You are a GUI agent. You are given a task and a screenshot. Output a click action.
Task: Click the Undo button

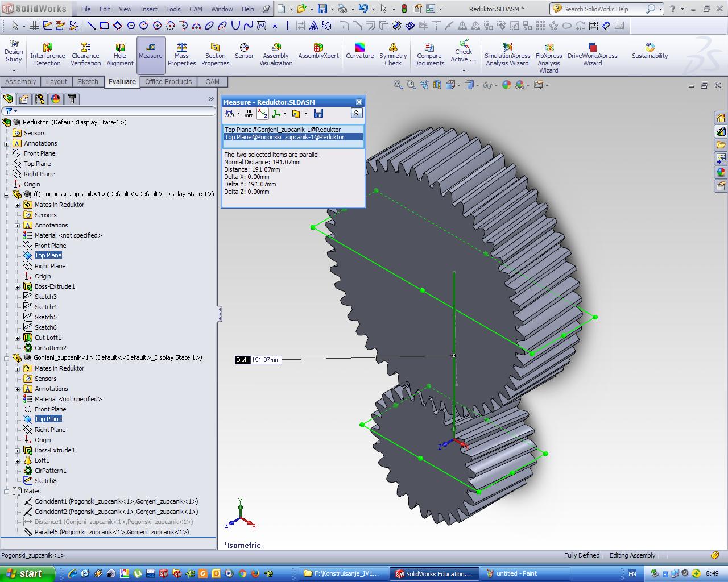point(363,9)
